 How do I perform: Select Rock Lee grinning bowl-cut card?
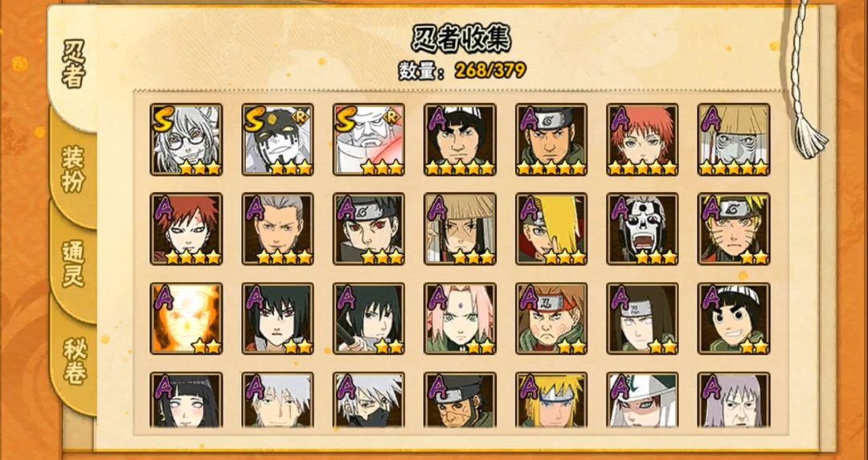(x=734, y=318)
